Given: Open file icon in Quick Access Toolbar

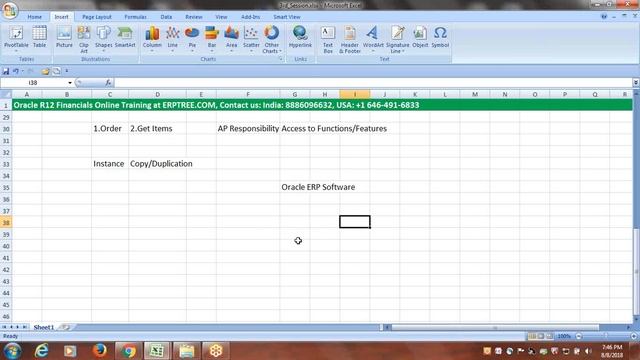Looking at the screenshot, I should [45, 71].
